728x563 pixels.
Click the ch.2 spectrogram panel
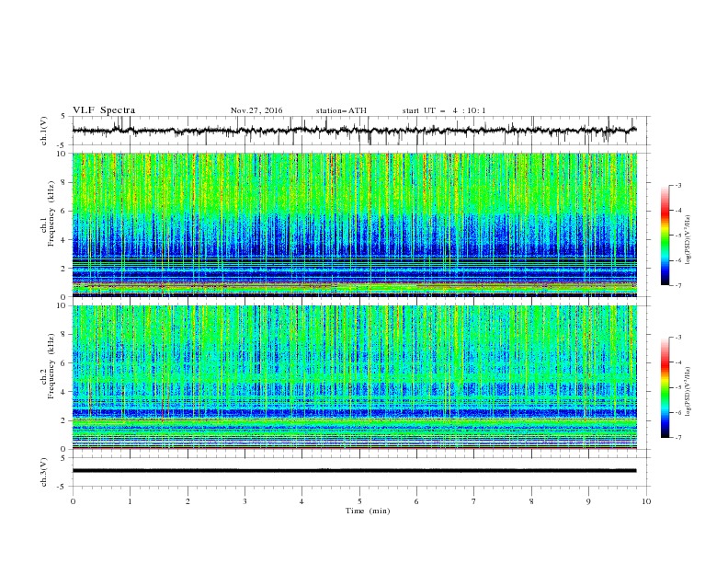pos(355,377)
